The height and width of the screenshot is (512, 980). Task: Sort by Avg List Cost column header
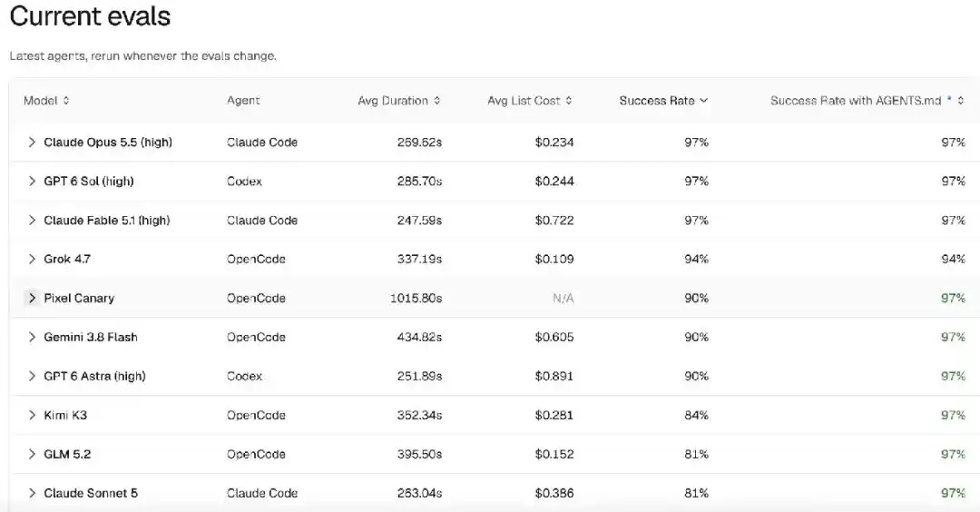529,101
